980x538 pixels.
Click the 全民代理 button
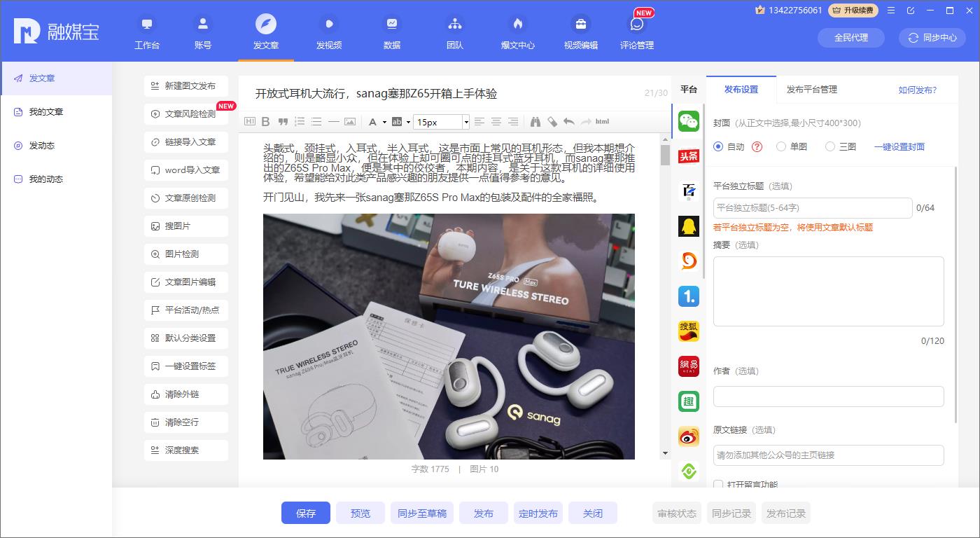[851, 38]
